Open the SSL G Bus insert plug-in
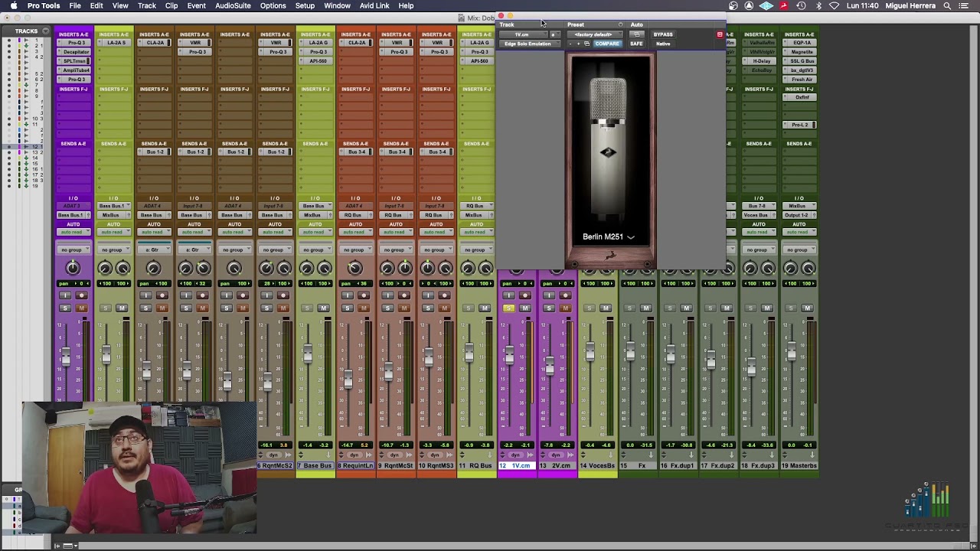The image size is (980, 551). coord(800,61)
